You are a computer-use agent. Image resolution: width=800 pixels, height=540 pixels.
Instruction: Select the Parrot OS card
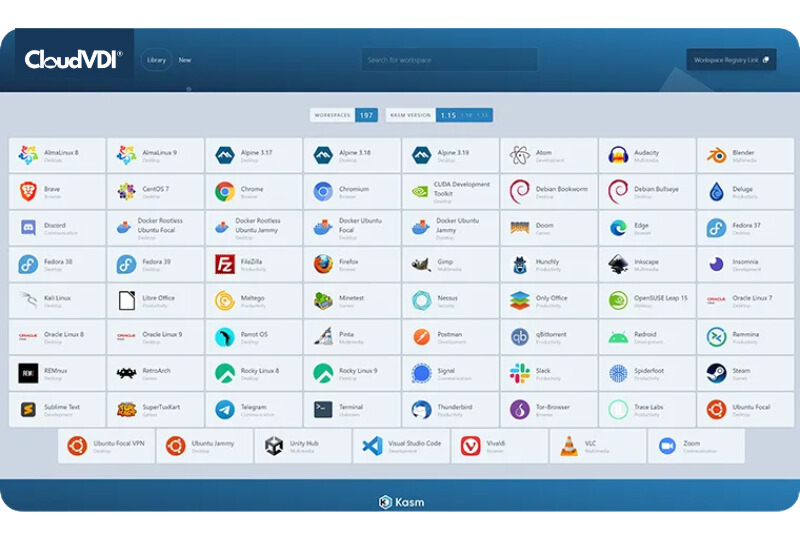(x=254, y=337)
